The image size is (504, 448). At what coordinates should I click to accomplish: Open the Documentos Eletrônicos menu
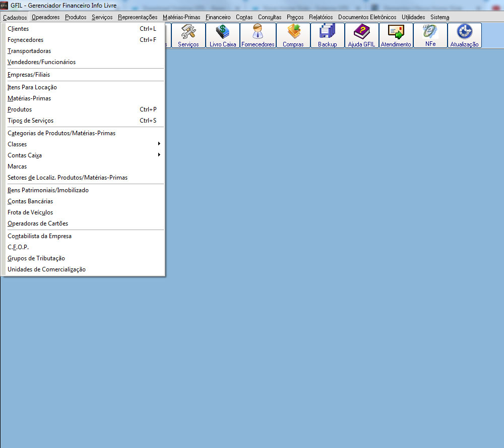coord(367,17)
